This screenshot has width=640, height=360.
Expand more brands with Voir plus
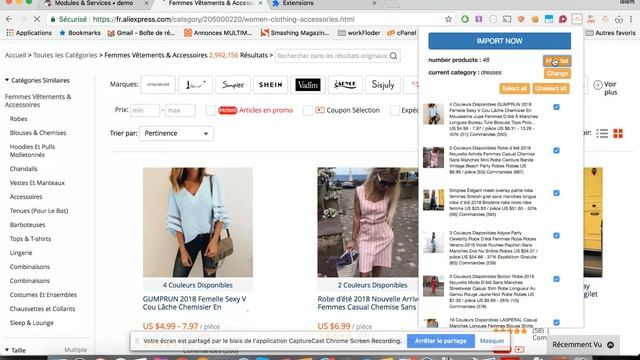tap(605, 88)
